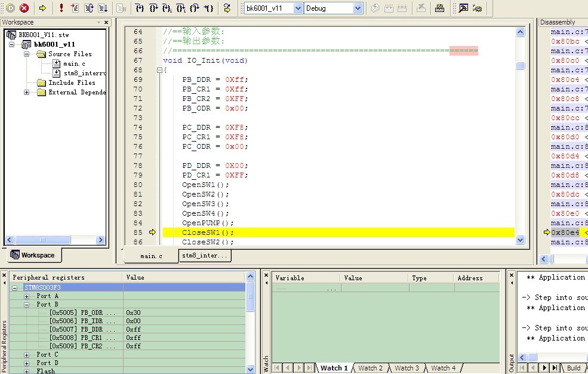Image resolution: width=588 pixels, height=374 pixels.
Task: Click the Address column header in Watch
Action: pos(476,278)
